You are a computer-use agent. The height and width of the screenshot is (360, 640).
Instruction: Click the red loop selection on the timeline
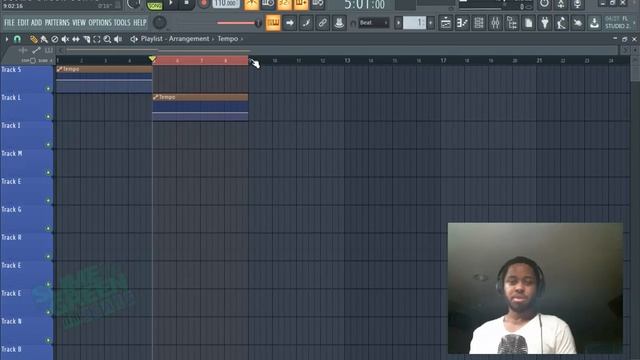click(200, 60)
